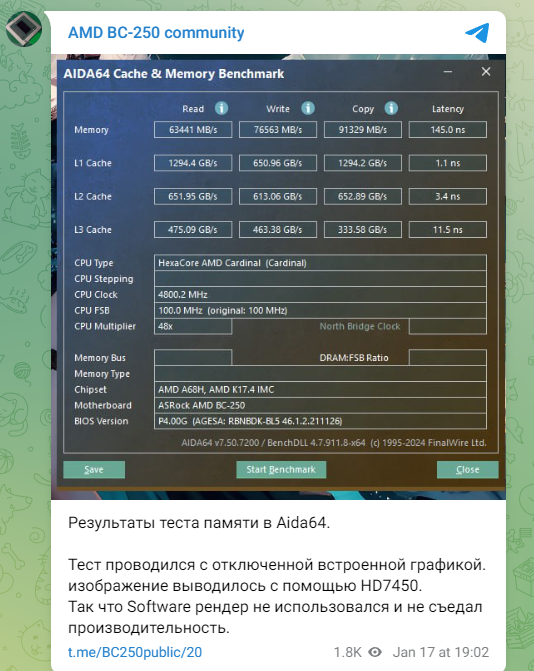Screen dimensions: 534x671
Task: Select L2 Cache latency 3.4 ns
Action: pyautogui.click(x=448, y=196)
